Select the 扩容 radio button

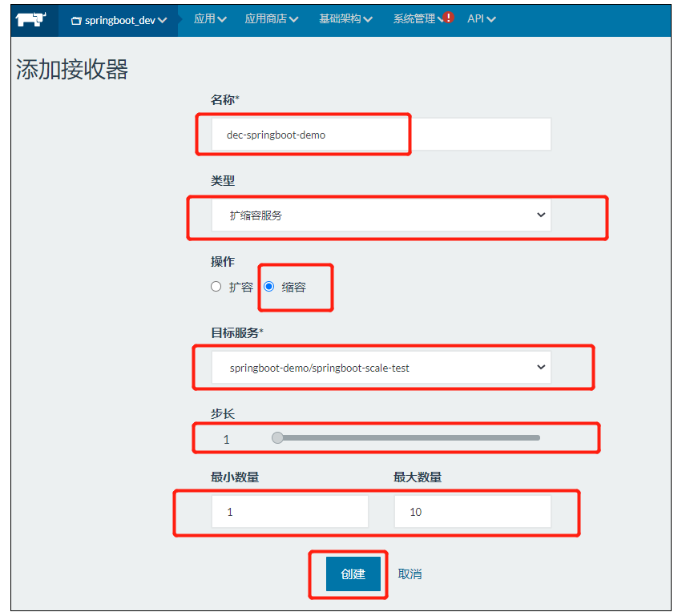click(x=216, y=286)
